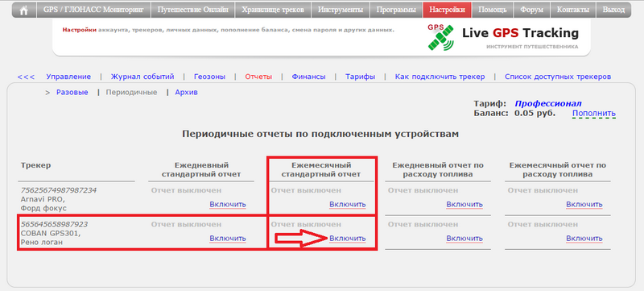Open the Управление section
Viewport: 644px width, 291px height.
[68, 77]
